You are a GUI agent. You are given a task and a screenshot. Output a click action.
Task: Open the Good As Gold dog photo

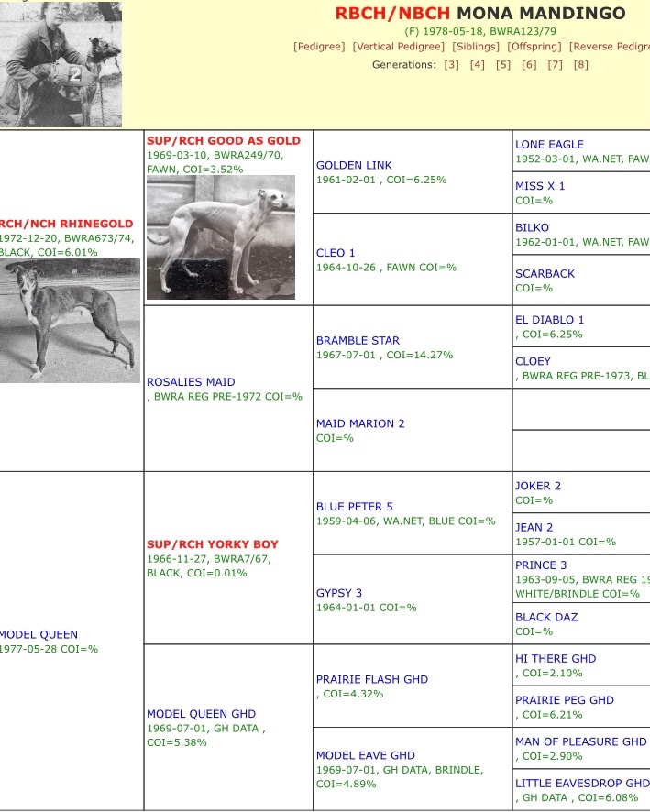pos(221,237)
